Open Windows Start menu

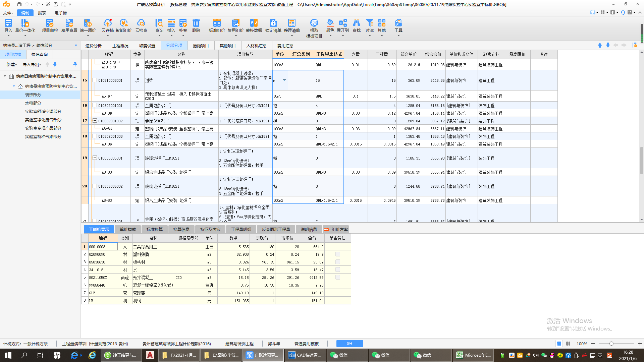[8, 355]
